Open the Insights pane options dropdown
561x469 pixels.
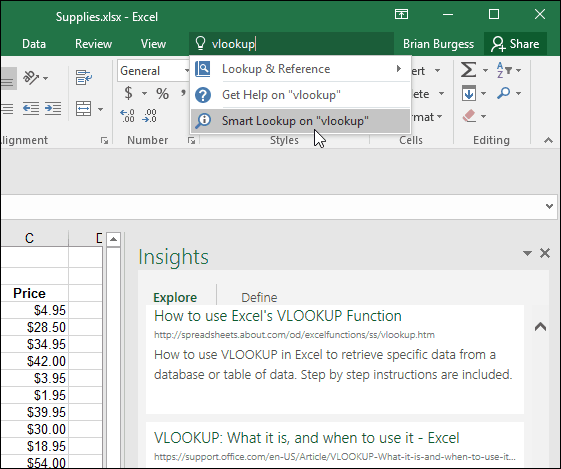point(527,253)
